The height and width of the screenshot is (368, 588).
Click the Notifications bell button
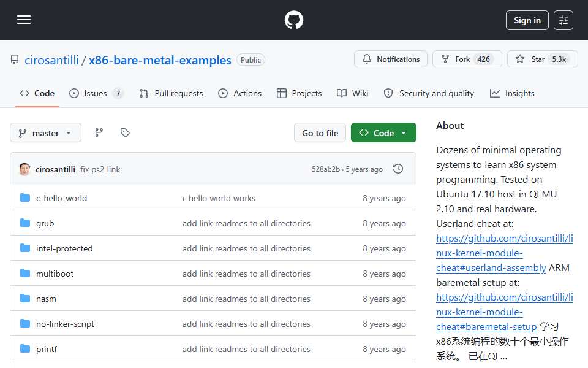[390, 59]
